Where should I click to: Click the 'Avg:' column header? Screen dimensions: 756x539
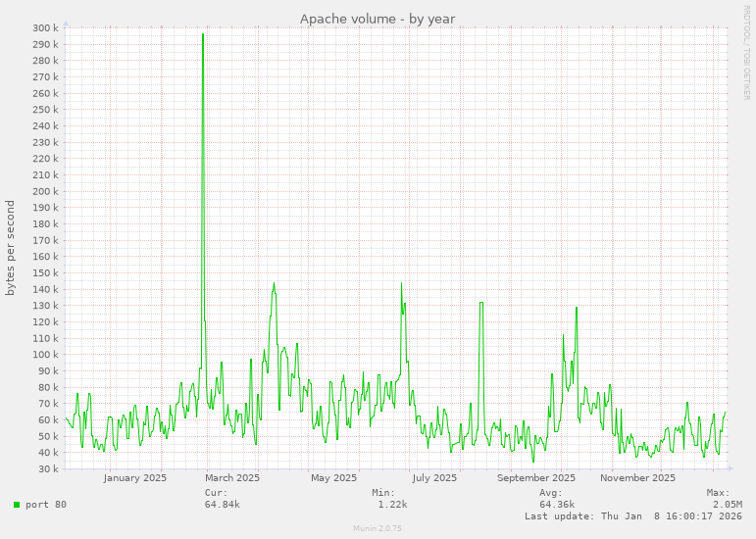pos(551,493)
